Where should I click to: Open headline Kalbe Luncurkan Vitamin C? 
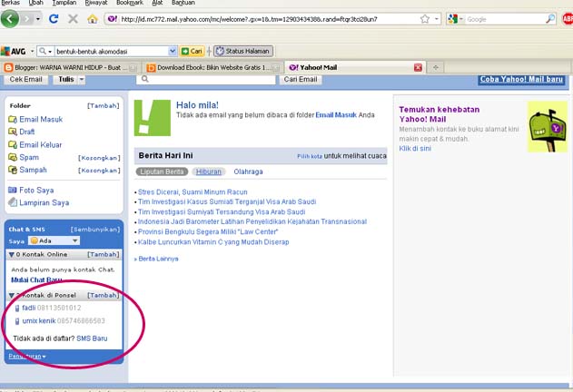(213, 242)
